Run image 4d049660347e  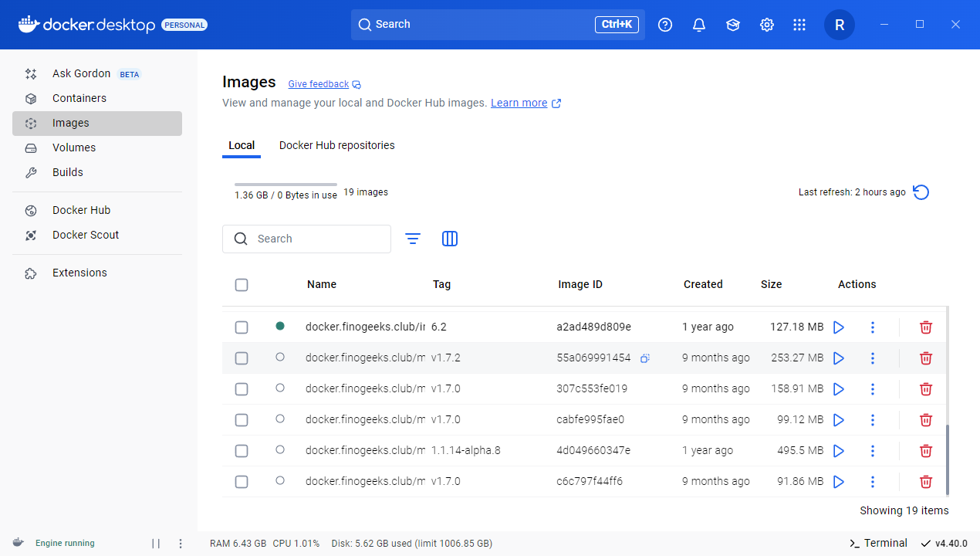pyautogui.click(x=839, y=451)
